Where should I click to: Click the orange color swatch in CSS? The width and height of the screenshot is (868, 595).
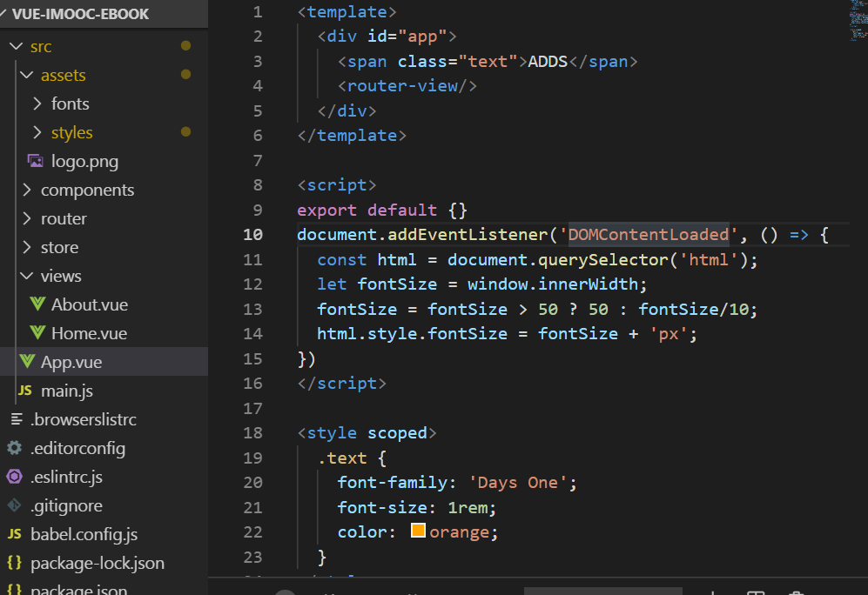click(x=418, y=531)
